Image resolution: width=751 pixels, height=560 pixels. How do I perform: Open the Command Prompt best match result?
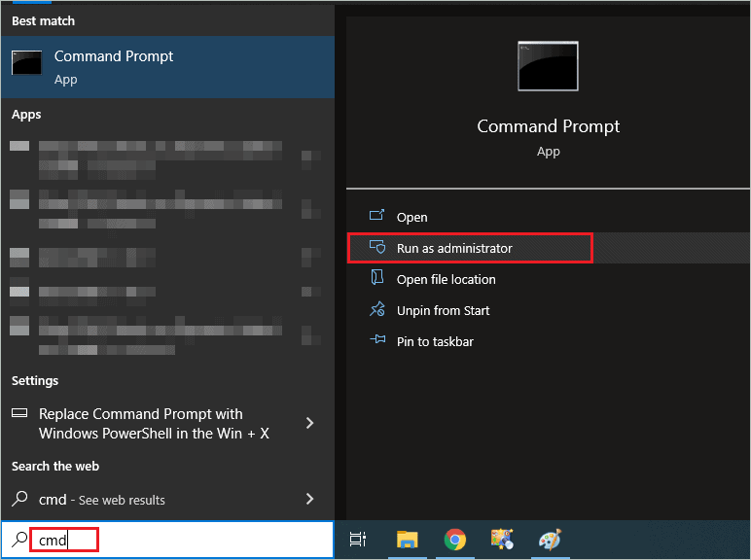pos(114,66)
